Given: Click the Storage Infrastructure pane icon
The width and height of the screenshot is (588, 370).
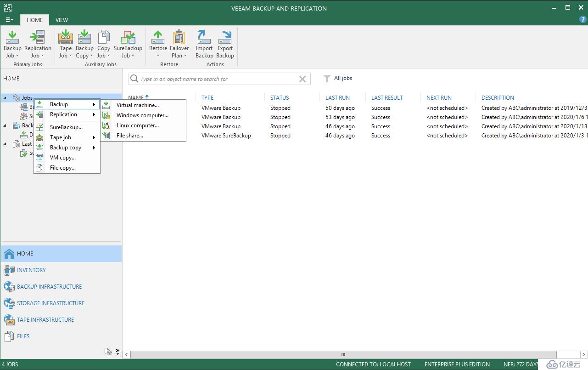Looking at the screenshot, I should click(9, 303).
